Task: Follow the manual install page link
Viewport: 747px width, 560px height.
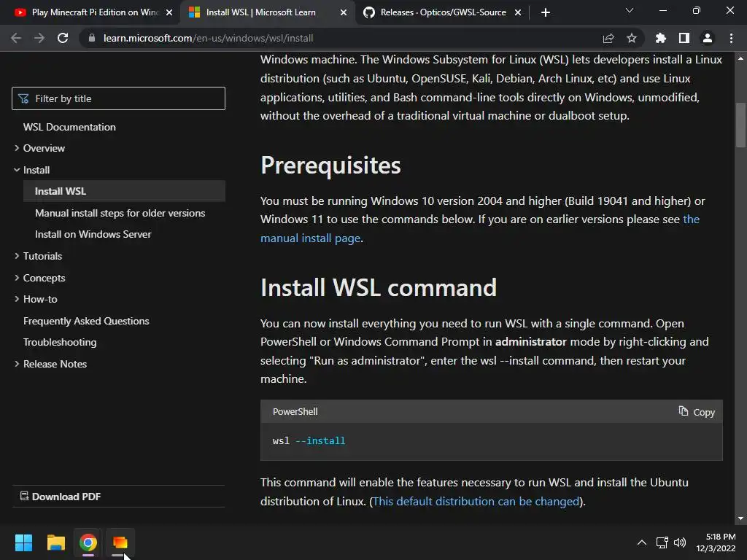Action: tap(310, 238)
